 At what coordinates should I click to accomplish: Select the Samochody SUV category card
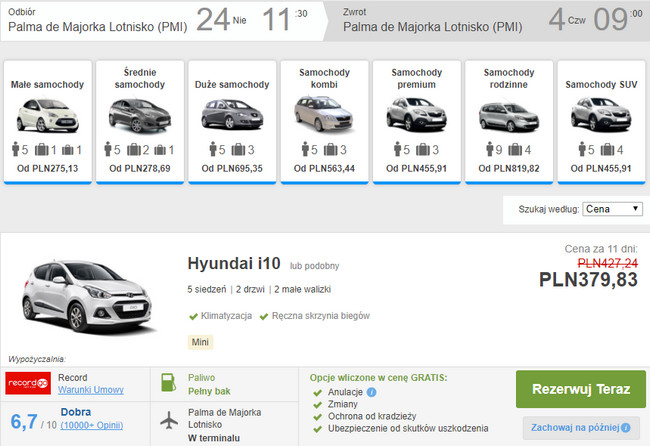(x=601, y=121)
